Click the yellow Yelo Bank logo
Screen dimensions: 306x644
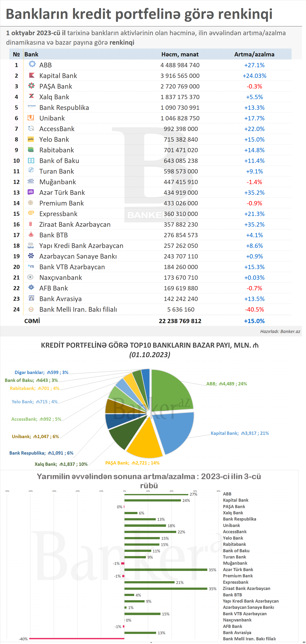[x=31, y=139]
